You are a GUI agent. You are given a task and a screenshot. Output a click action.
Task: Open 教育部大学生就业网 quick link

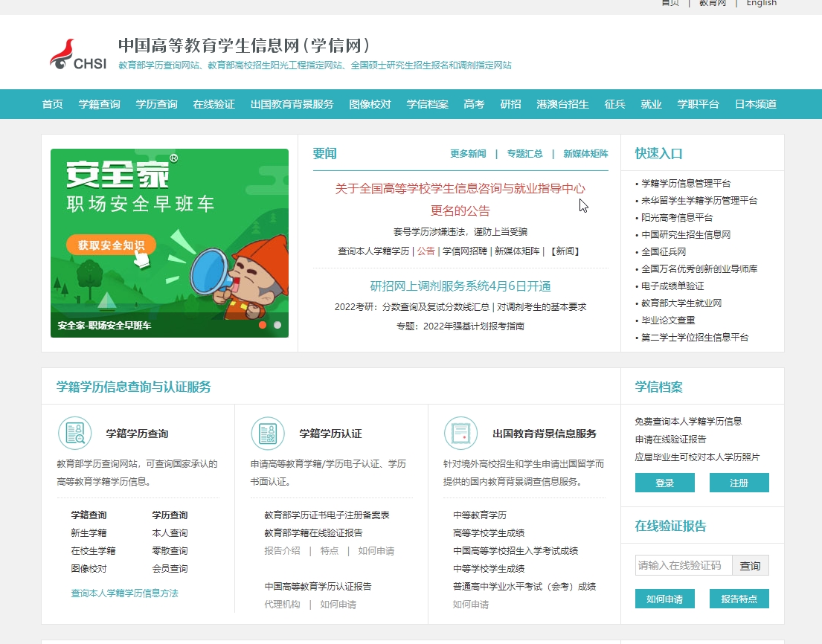(681, 303)
